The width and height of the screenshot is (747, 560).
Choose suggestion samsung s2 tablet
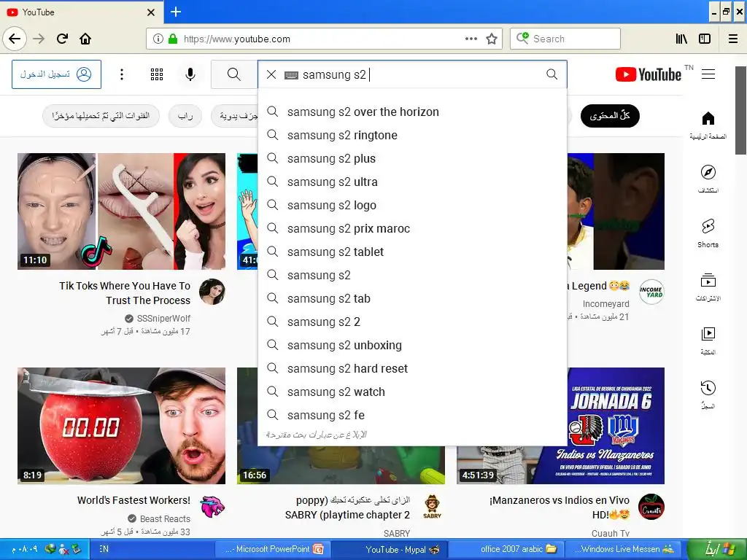pos(413,252)
